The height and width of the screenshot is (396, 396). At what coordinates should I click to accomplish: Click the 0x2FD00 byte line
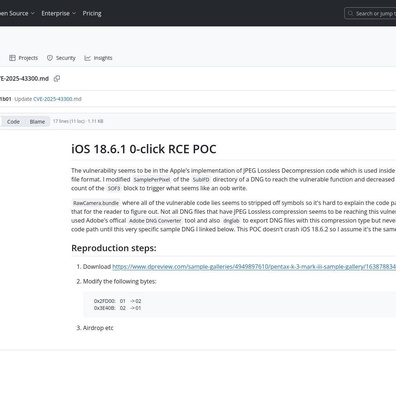pos(118,301)
